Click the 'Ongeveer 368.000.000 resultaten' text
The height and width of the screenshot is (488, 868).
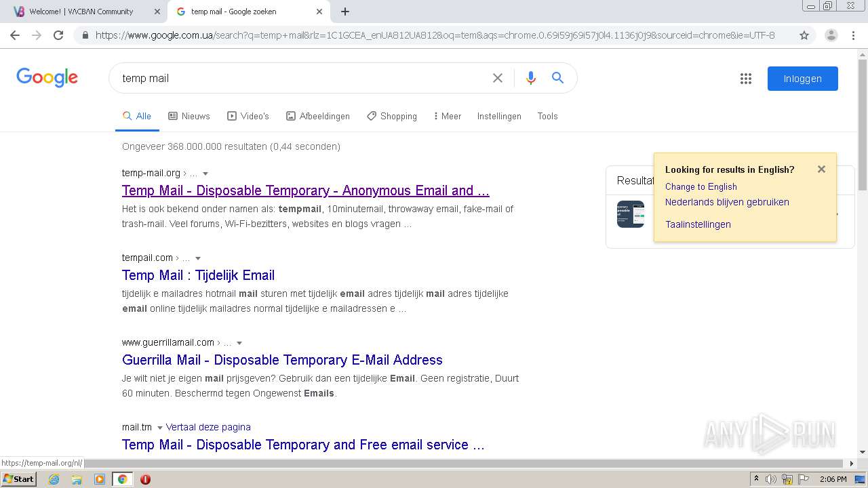(231, 146)
